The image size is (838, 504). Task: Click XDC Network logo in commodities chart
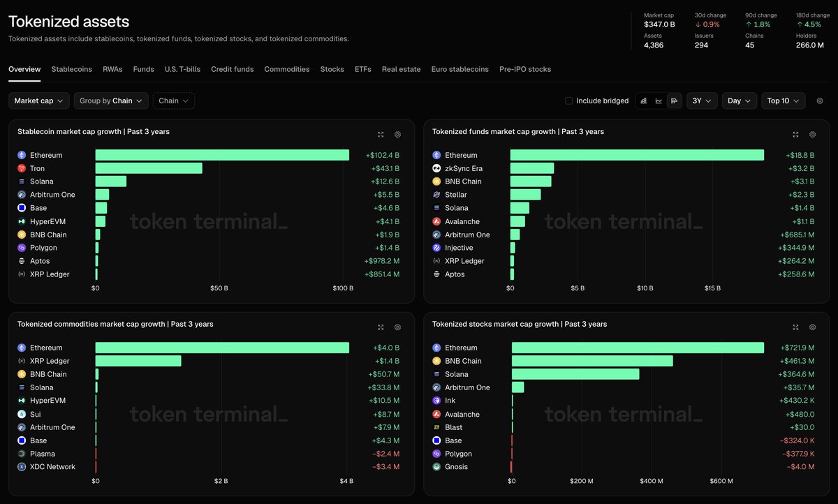(x=22, y=467)
